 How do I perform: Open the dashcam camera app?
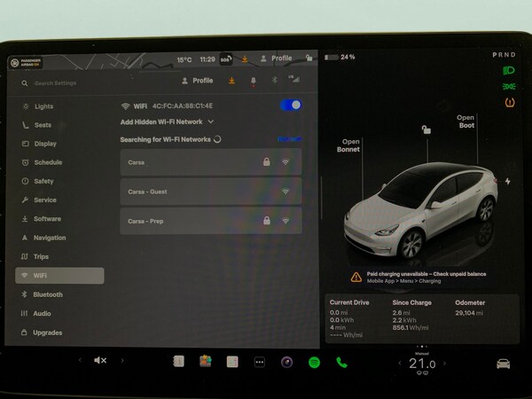(286, 363)
